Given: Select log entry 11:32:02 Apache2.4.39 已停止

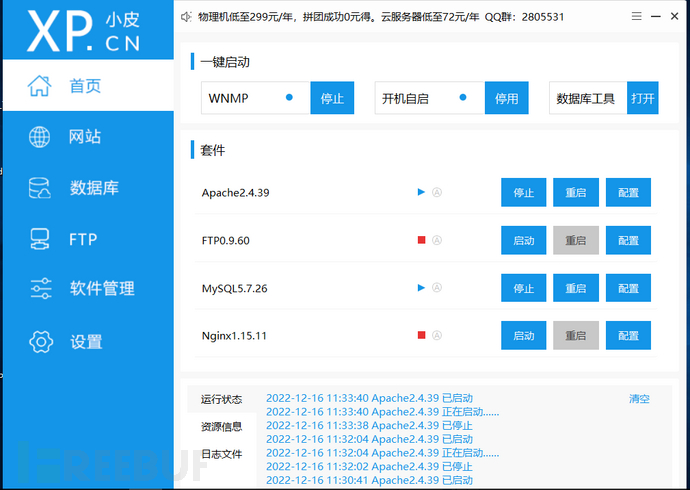Looking at the screenshot, I should tap(369, 466).
